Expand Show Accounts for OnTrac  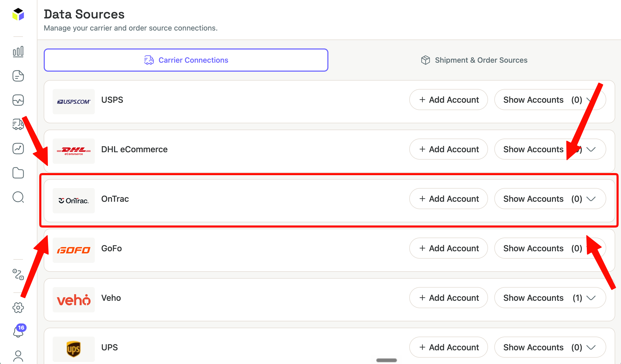tap(550, 199)
